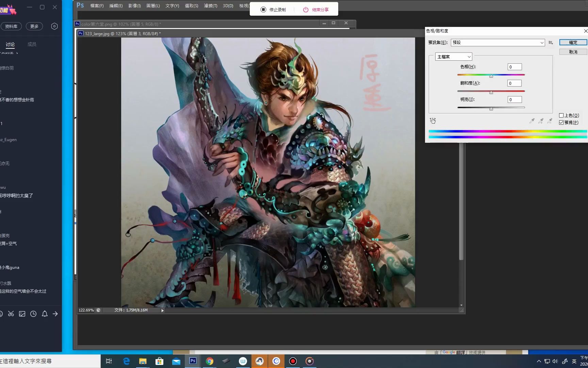Click the Task View icon on the taskbar
This screenshot has width=588, height=368.
[109, 361]
